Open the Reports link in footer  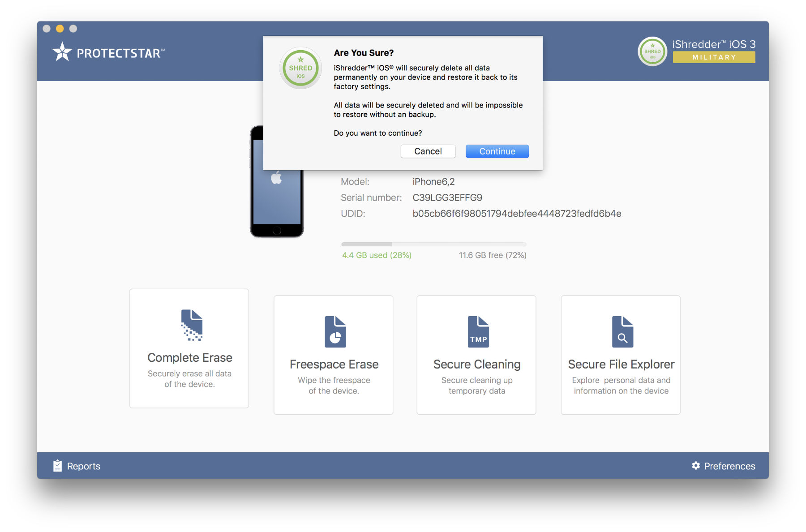click(84, 466)
